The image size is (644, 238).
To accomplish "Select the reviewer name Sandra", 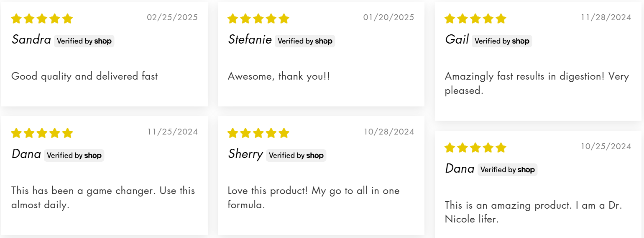I will click(x=31, y=40).
